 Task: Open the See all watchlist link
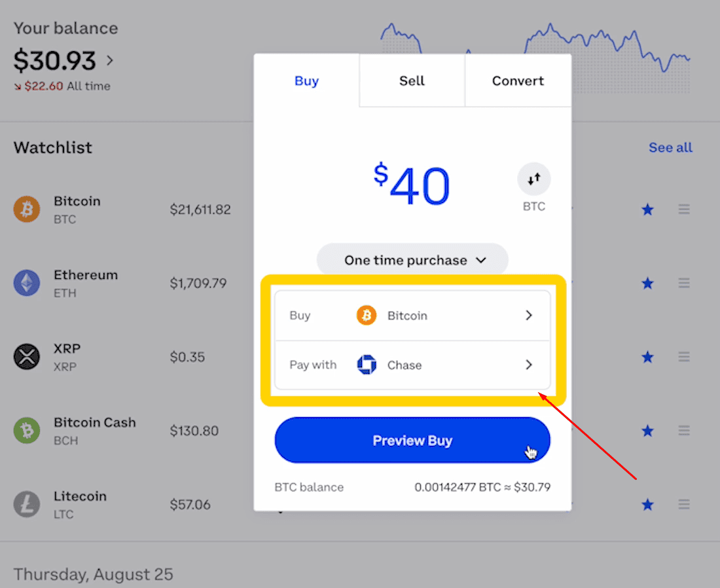click(670, 147)
